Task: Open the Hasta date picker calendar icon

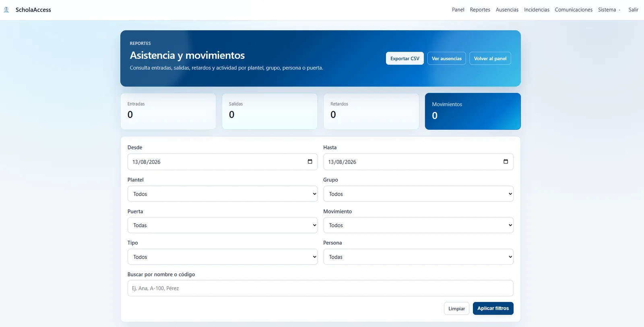Action: (x=506, y=161)
